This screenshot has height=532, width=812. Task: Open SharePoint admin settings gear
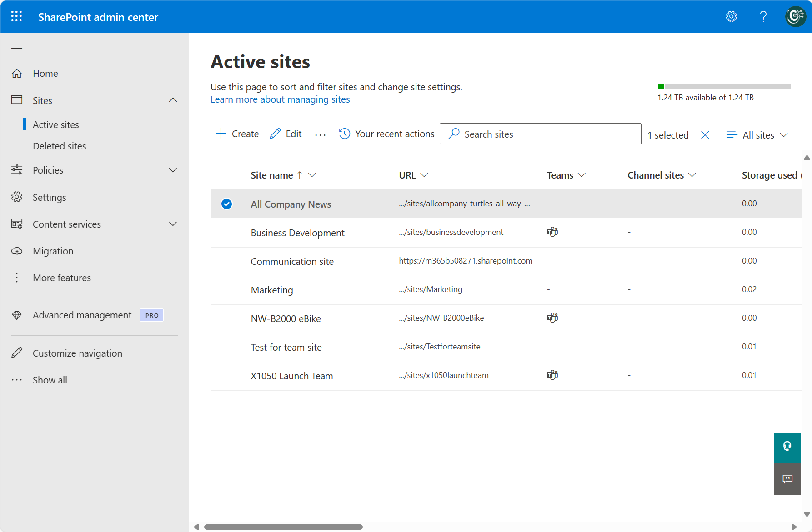[x=731, y=16]
